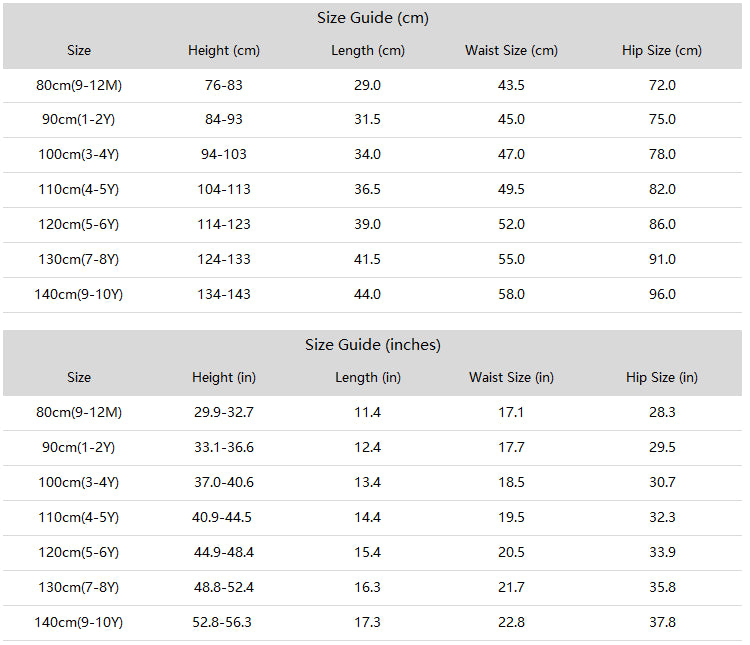
Task: Click the 90cm(1-2Y) size in cm table
Action: click(78, 120)
